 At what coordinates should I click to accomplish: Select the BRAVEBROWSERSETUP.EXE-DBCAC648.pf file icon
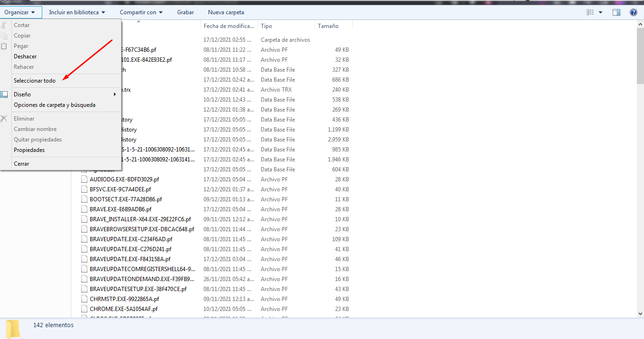(85, 229)
